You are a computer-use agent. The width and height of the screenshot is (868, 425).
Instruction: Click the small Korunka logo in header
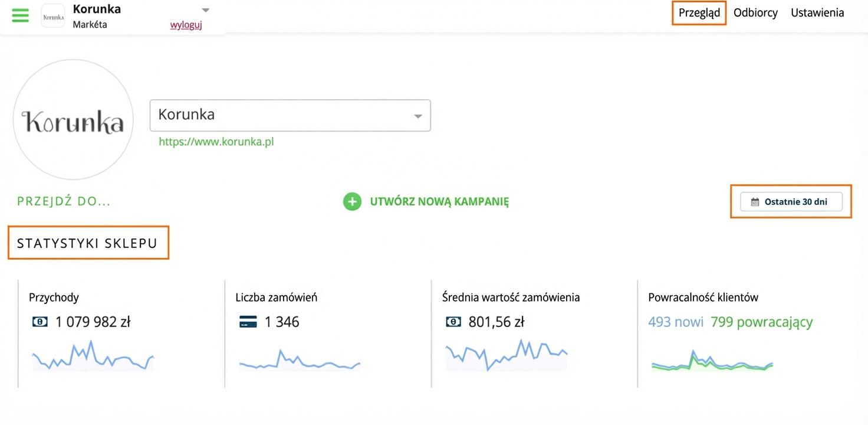point(53,17)
